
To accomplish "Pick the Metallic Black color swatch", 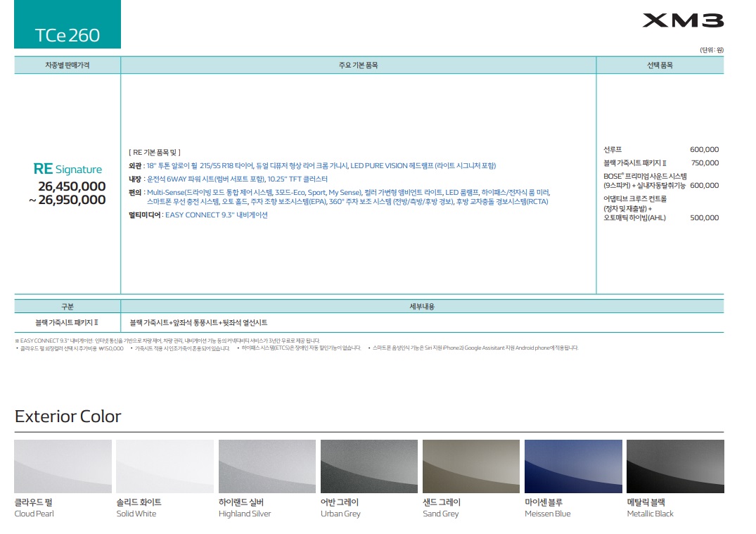I will click(676, 466).
